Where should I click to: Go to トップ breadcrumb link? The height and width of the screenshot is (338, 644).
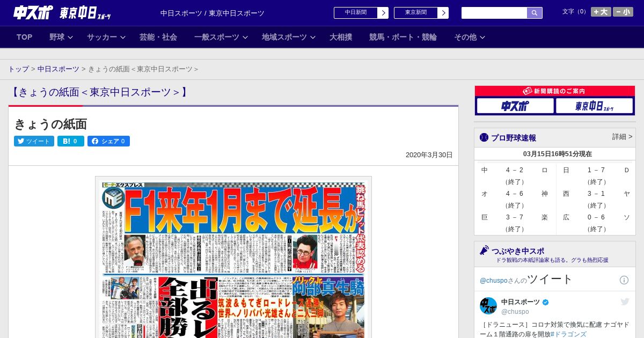pyautogui.click(x=18, y=69)
